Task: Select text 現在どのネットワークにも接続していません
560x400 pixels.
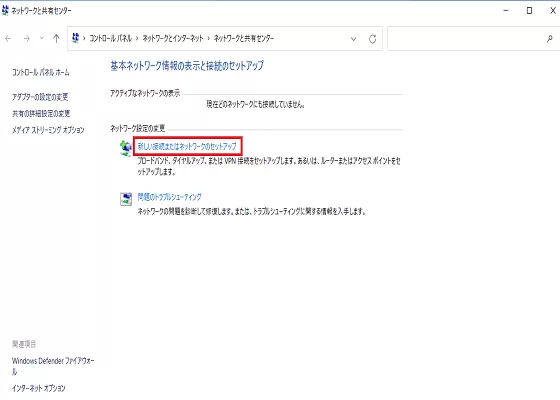Action: (255, 104)
